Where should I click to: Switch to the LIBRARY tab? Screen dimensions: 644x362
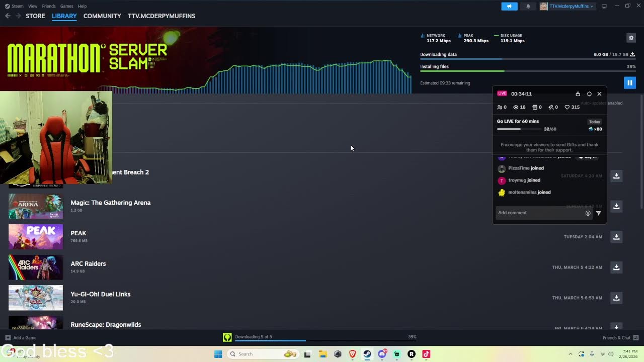click(x=64, y=16)
